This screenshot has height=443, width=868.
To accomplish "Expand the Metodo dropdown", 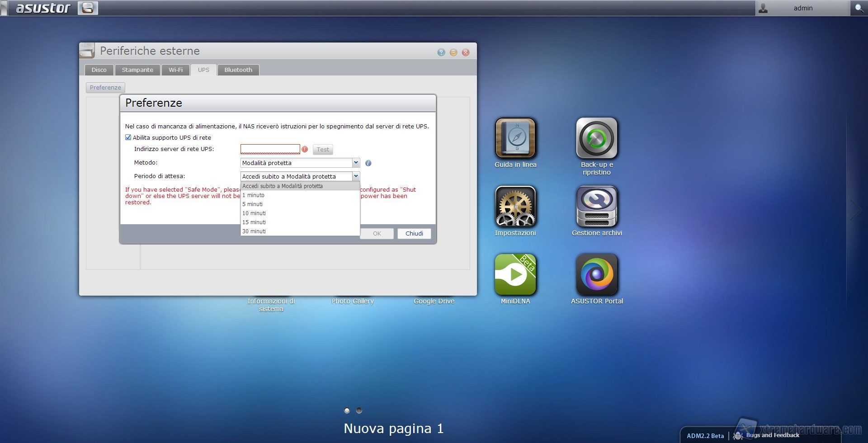I will pos(356,163).
